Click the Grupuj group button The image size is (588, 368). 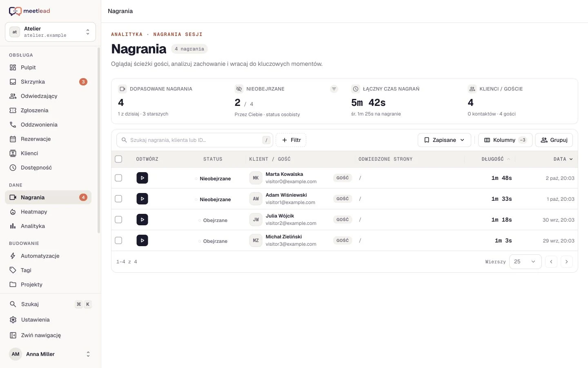[x=554, y=140]
